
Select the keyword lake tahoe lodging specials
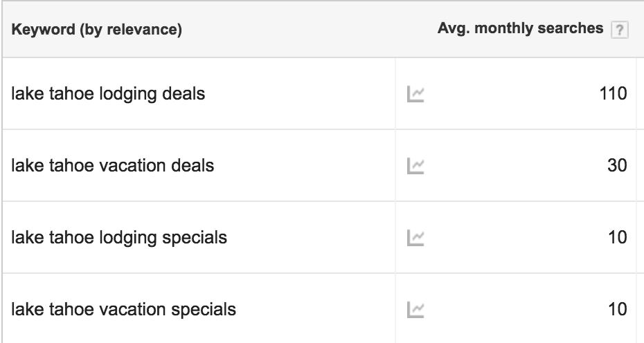(119, 238)
